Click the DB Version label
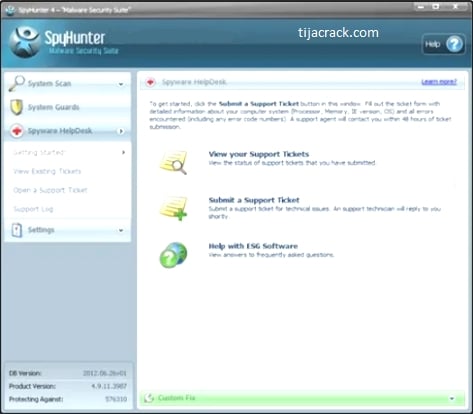 [x=25, y=373]
